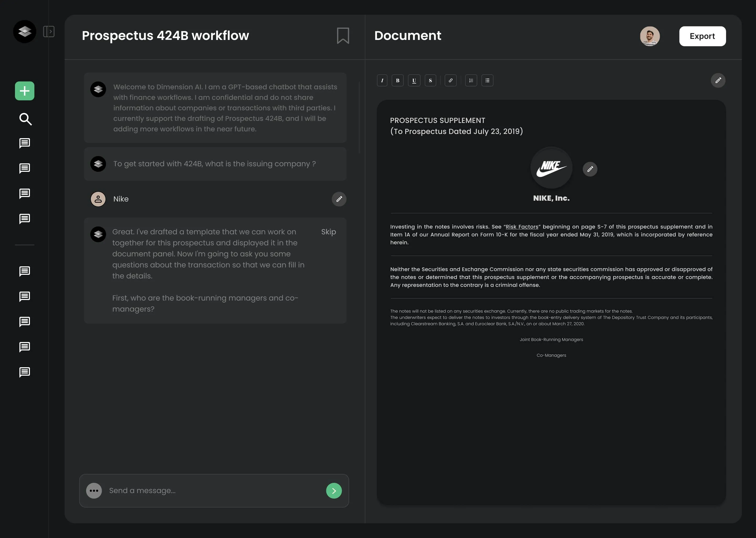Edit the Nike answer in the chat
The image size is (756, 538).
[339, 199]
